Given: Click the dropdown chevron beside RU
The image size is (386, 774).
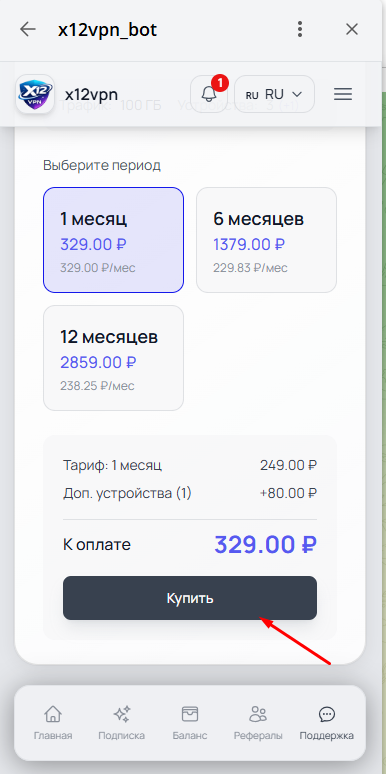Looking at the screenshot, I should tap(297, 94).
